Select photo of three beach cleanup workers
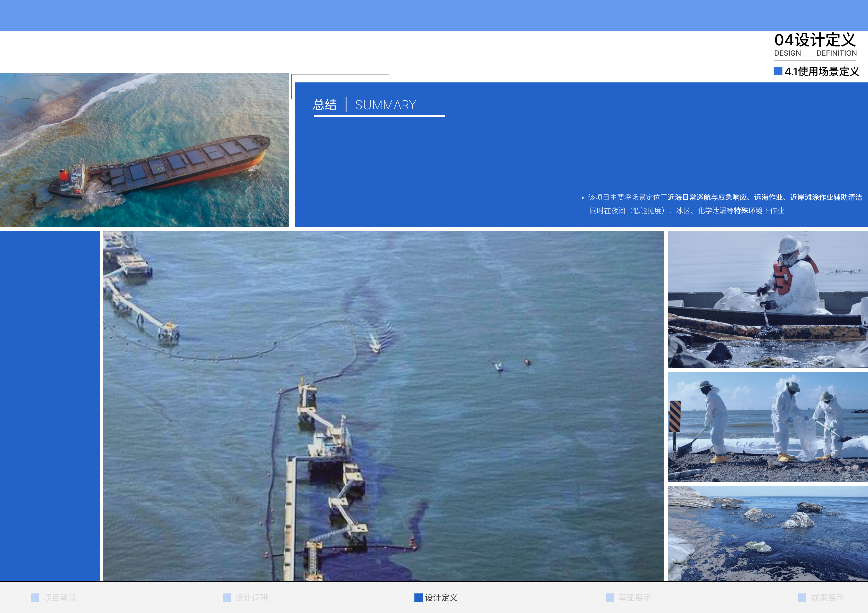The width and height of the screenshot is (868, 613). point(767,427)
